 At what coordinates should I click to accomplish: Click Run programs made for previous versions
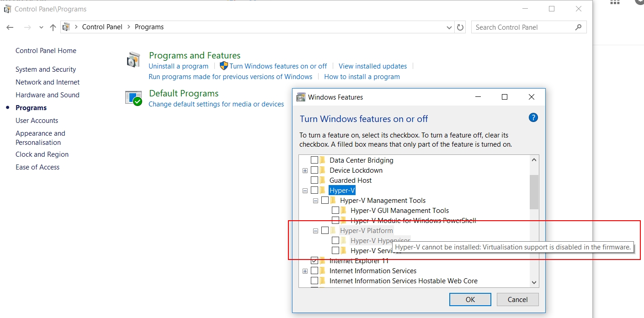tap(230, 77)
